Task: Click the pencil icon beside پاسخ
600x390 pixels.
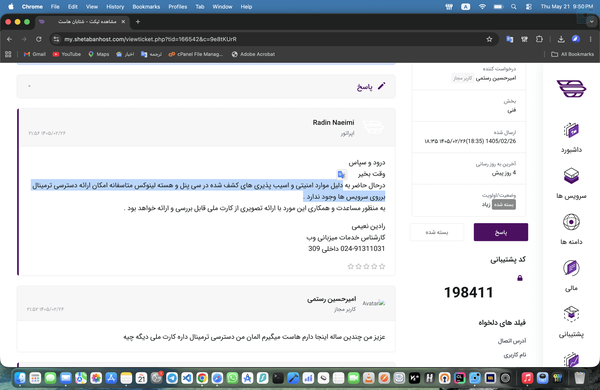Action: [382, 86]
